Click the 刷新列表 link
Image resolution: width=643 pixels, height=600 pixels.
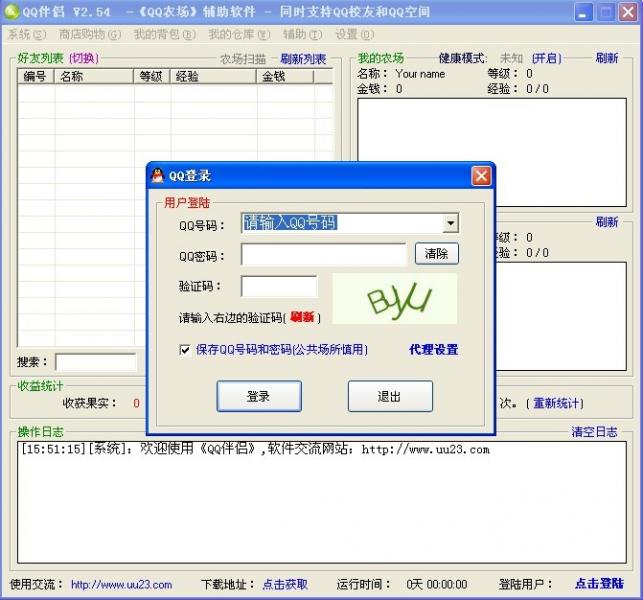[303, 59]
